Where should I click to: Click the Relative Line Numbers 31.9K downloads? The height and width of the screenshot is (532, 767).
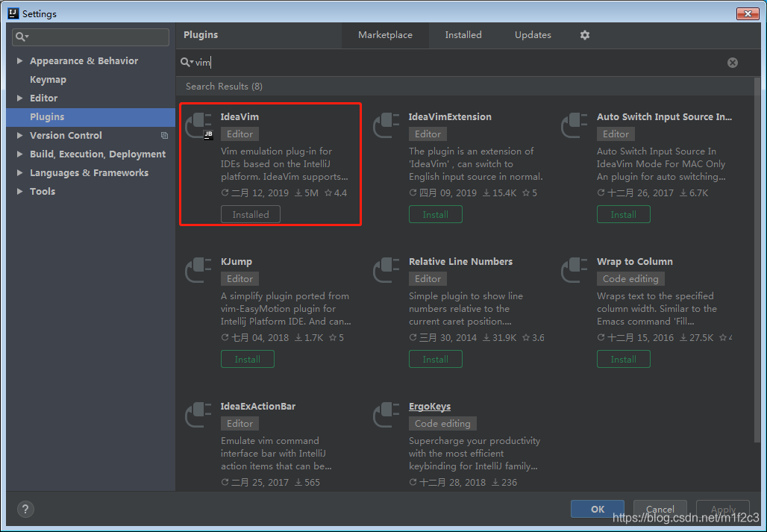[499, 337]
